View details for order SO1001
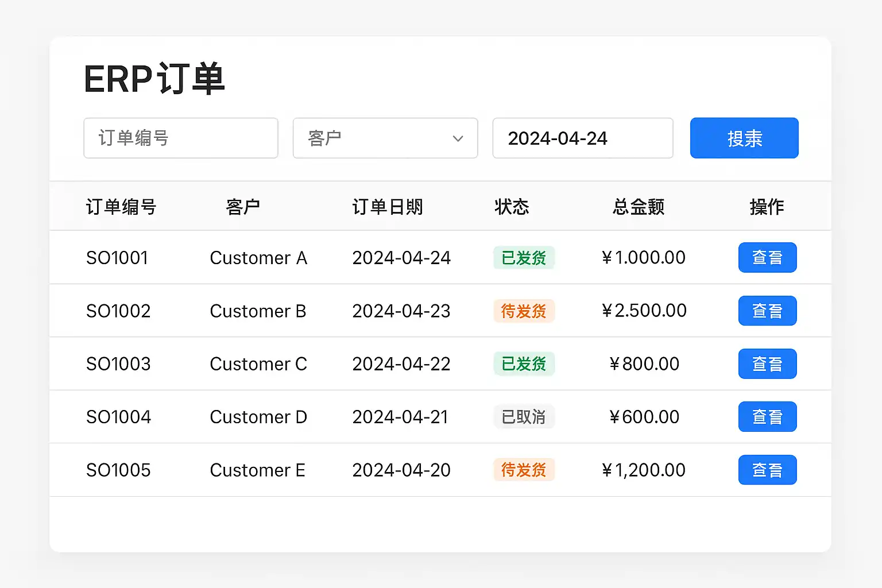Screen dimensions: 882x588 point(767,258)
